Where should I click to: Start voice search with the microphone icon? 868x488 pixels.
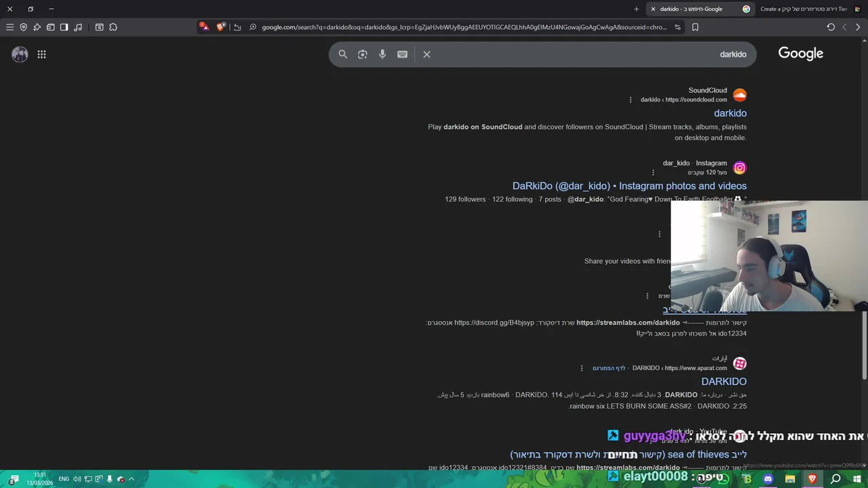pyautogui.click(x=382, y=54)
